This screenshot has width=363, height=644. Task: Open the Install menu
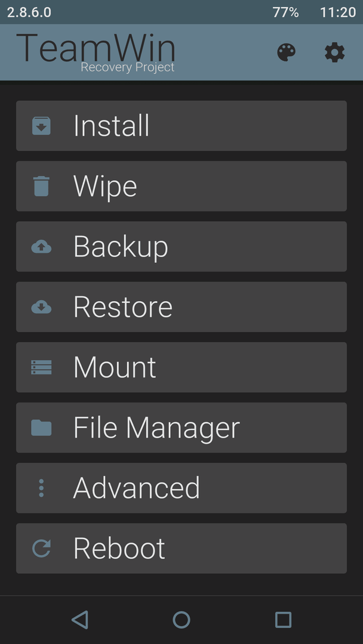click(x=181, y=126)
